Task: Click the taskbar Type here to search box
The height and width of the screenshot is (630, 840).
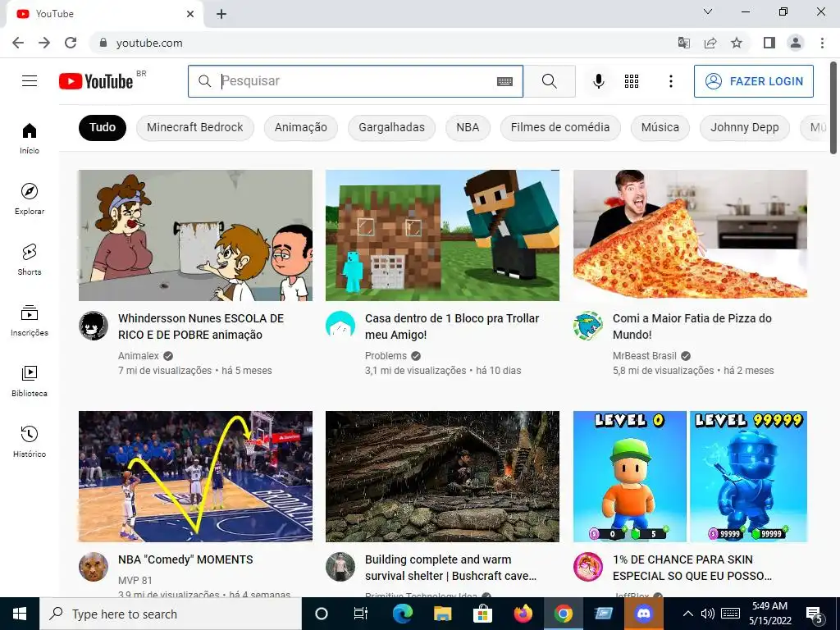Action: coord(171,614)
